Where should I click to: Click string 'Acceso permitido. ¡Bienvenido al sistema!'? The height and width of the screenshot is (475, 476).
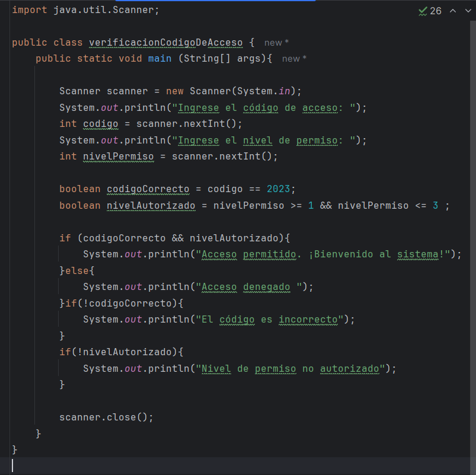coord(323,254)
